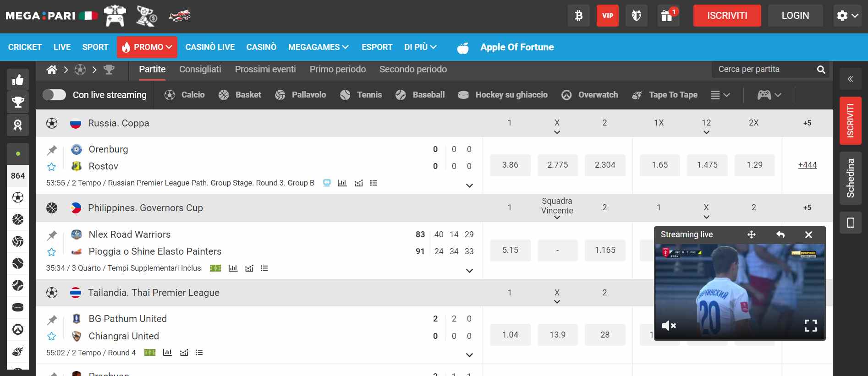Open the Tailandia Thai Premier League header
This screenshot has height=376, width=868.
[x=154, y=293]
